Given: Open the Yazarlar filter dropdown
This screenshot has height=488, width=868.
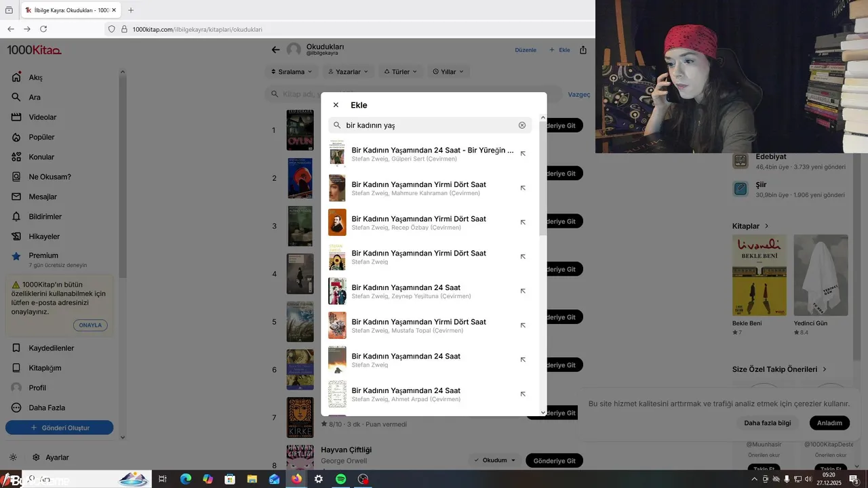Looking at the screenshot, I should [348, 72].
